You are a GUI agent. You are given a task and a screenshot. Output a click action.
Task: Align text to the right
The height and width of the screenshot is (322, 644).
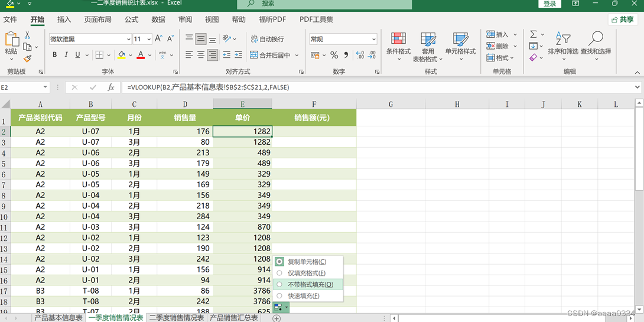[x=212, y=54]
